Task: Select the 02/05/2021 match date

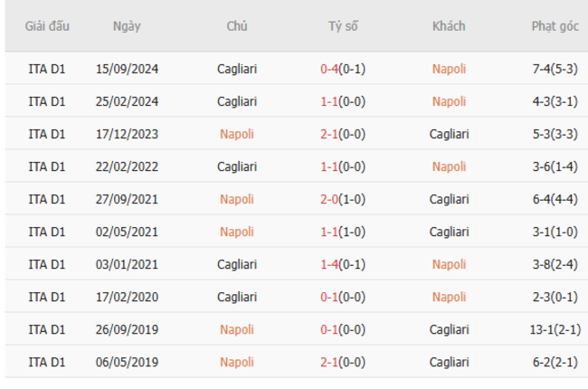Action: [127, 232]
